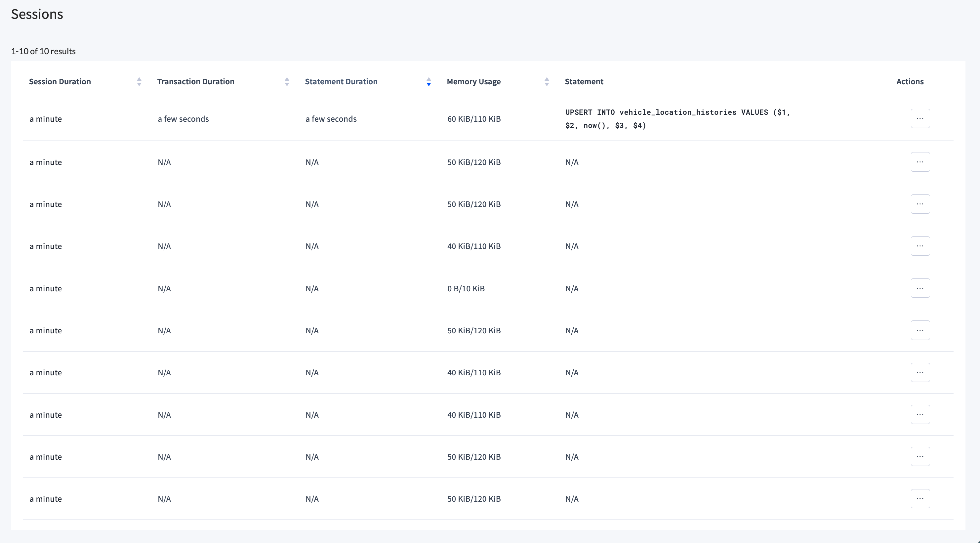Click the Statement column header
The image size is (980, 543).
point(584,81)
